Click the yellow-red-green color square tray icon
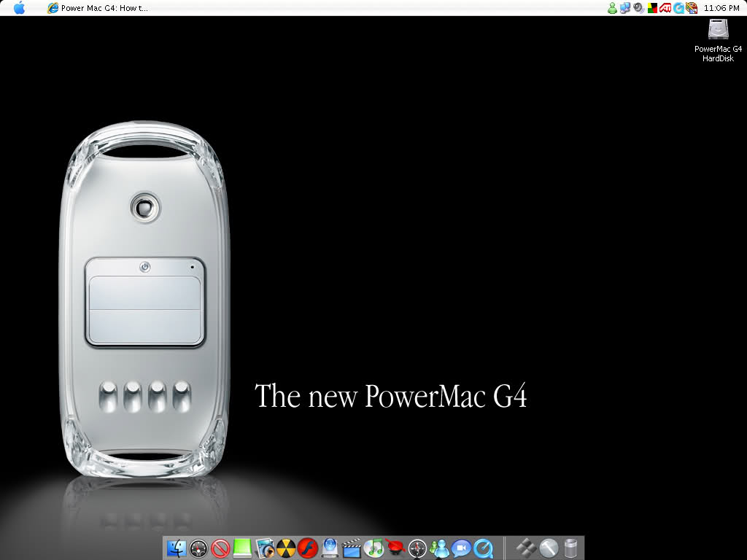Screen dimensions: 747x560 [652, 7]
